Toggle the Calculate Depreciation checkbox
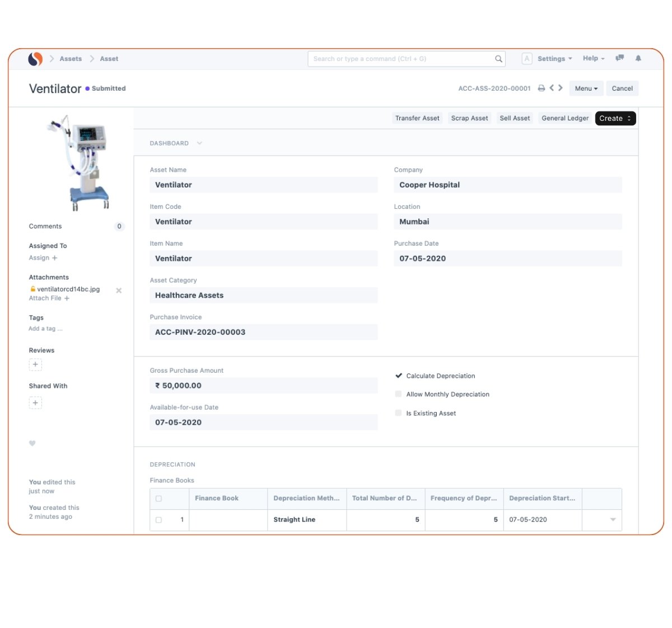This screenshot has width=672, height=628. click(x=399, y=376)
